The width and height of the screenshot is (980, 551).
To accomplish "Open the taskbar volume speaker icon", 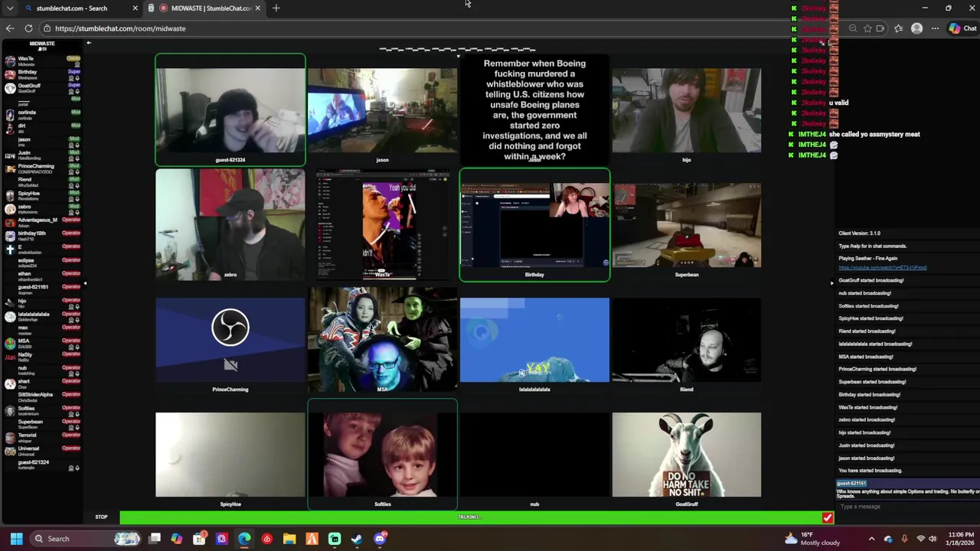I will [x=933, y=539].
